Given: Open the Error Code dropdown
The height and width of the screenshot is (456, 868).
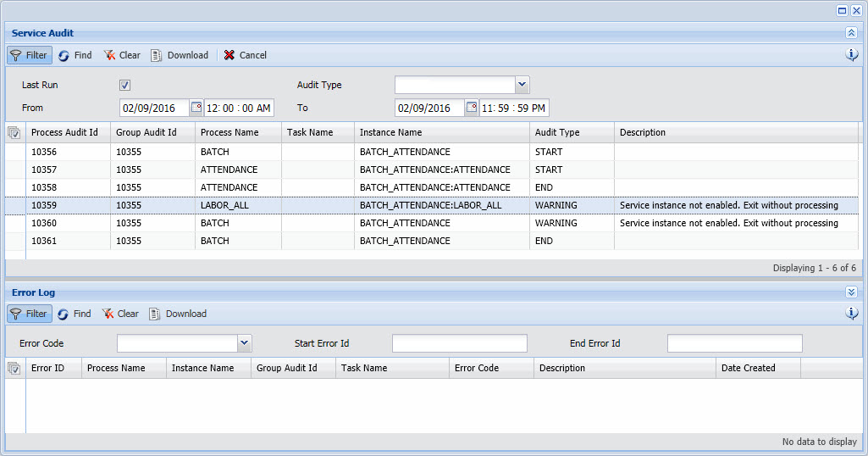Looking at the screenshot, I should [245, 343].
